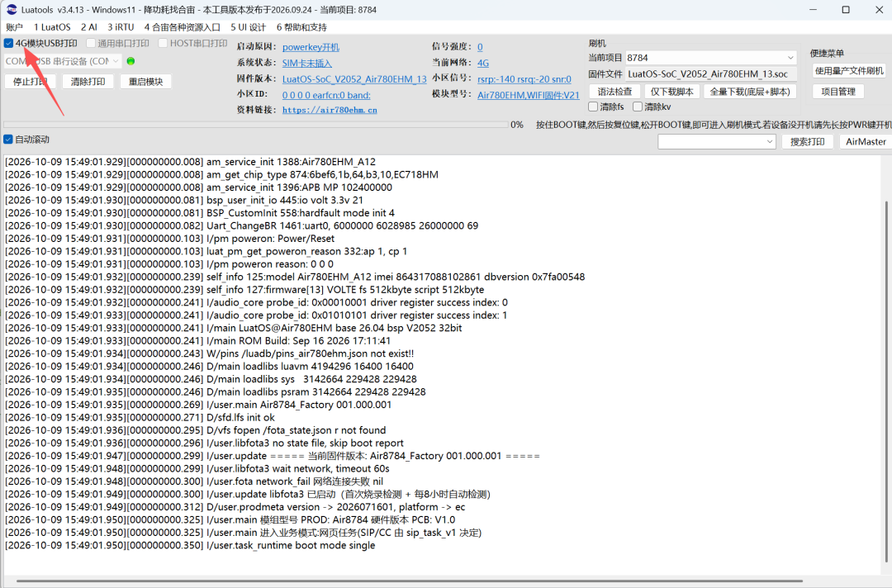The height and width of the screenshot is (588, 892).
Task: Expand the 当前项目 8784 project dropdown
Action: click(x=710, y=58)
